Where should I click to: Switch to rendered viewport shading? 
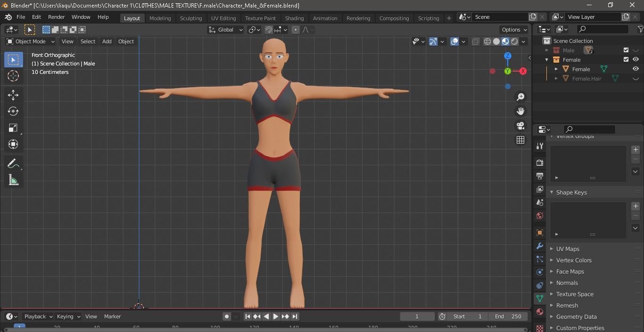click(x=514, y=41)
